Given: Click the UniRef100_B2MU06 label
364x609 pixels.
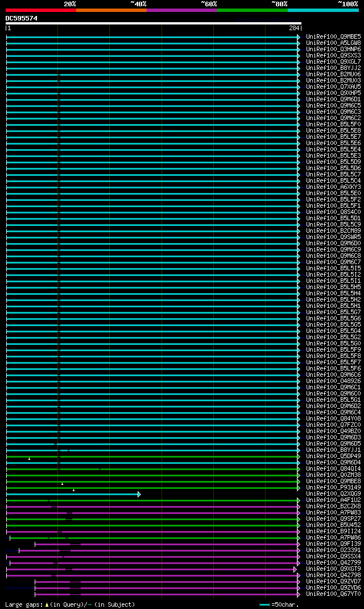Looking at the screenshot, I should [333, 74].
